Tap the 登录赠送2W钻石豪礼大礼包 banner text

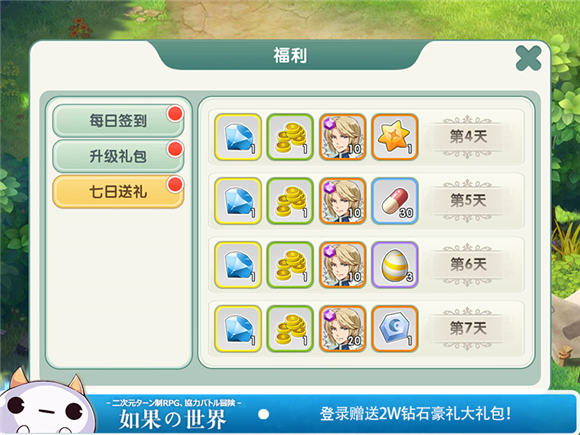tap(415, 414)
